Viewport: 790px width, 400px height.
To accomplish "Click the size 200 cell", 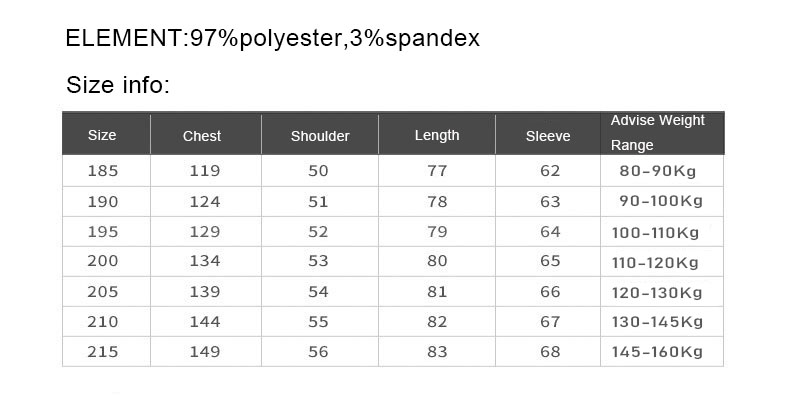I will click(x=103, y=261).
